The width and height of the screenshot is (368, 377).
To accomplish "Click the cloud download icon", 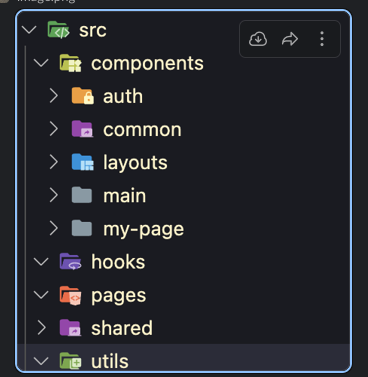I will click(x=258, y=39).
